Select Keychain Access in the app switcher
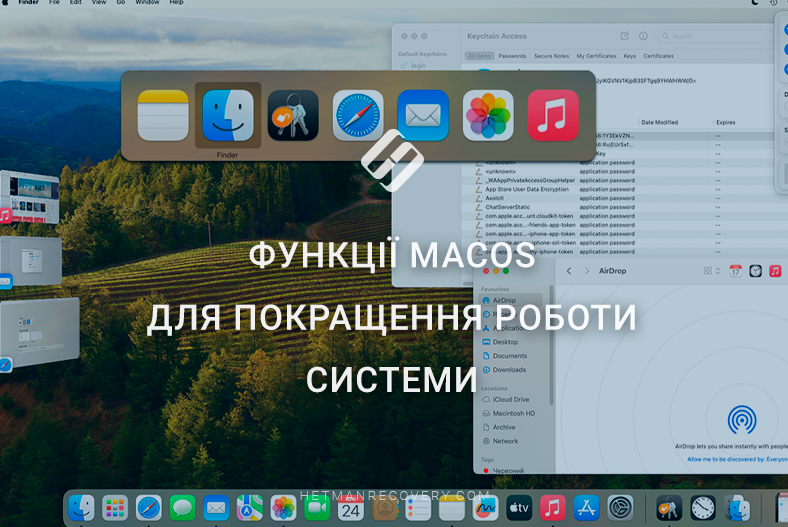The image size is (788, 527). click(x=293, y=116)
